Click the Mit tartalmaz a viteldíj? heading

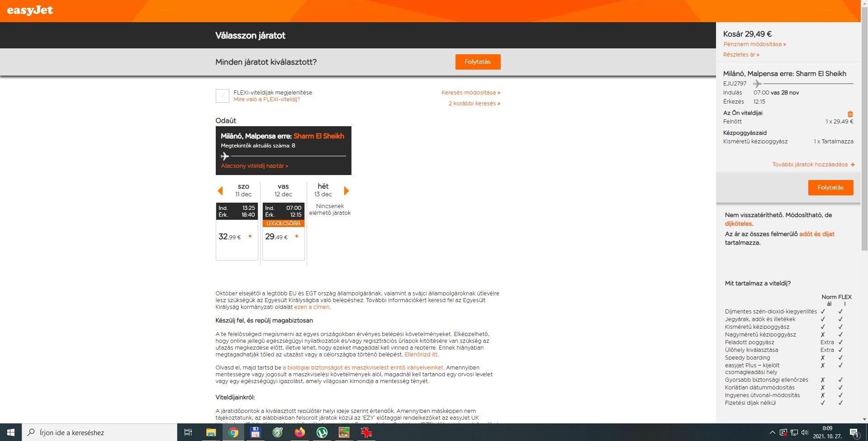[x=758, y=284]
